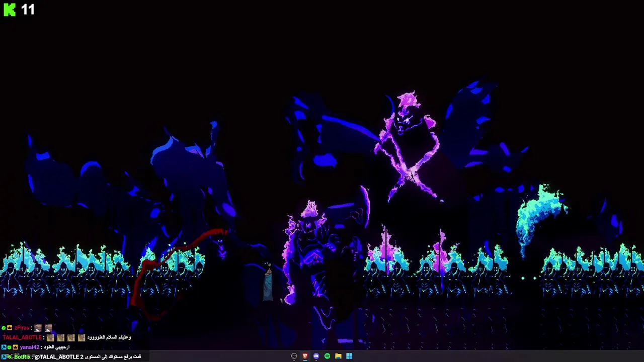Open File Explorer from the taskbar
Screen dimensions: 644x362
tap(338, 356)
